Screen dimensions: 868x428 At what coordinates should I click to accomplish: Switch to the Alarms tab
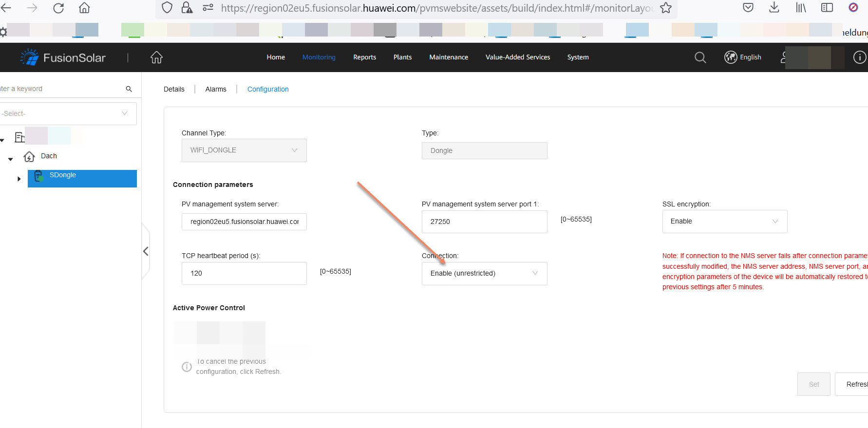click(216, 89)
